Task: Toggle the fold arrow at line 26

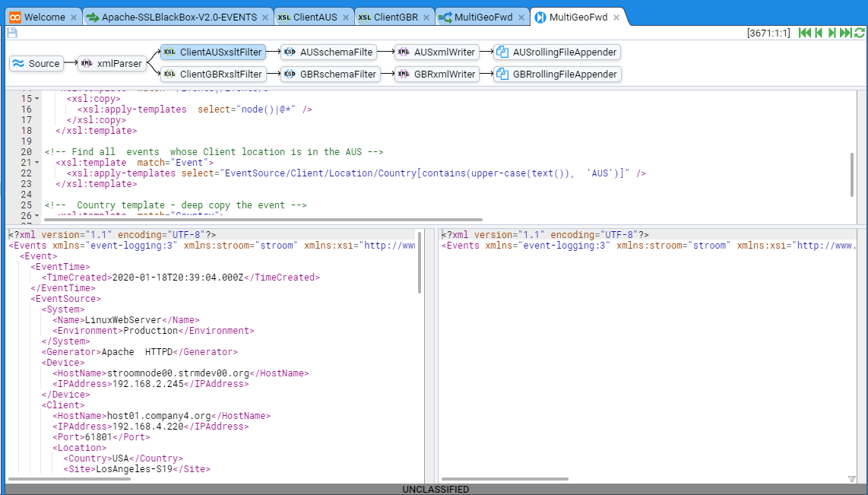Action: [38, 216]
